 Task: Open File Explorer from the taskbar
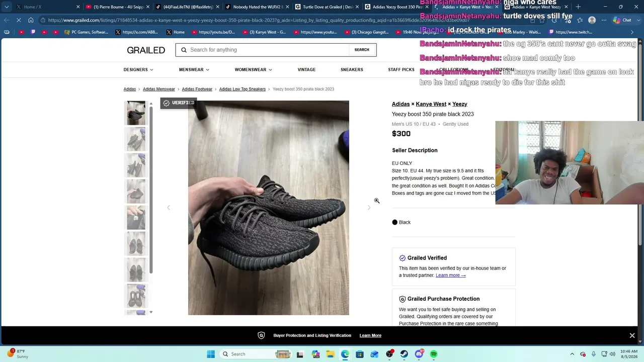[331, 354]
